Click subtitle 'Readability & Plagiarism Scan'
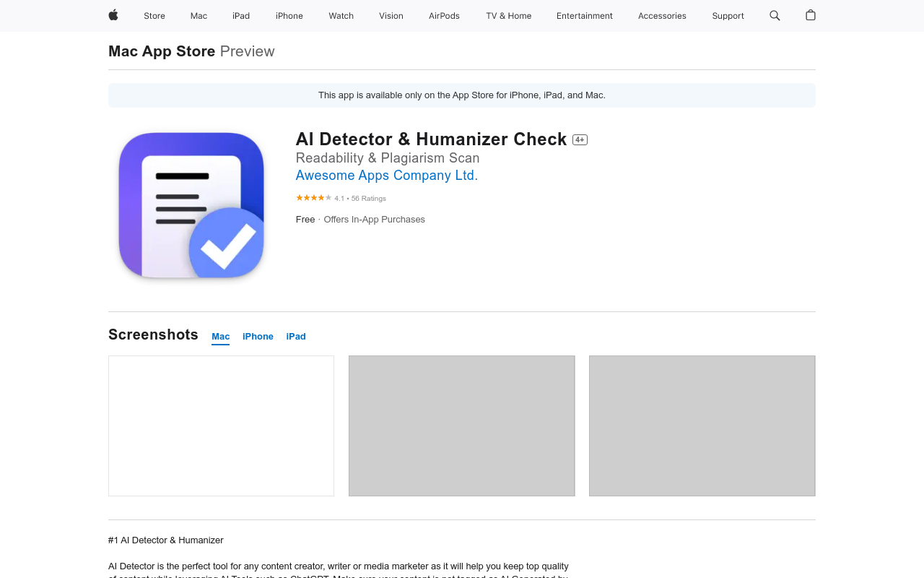Screen dimensions: 924x578 (388, 158)
